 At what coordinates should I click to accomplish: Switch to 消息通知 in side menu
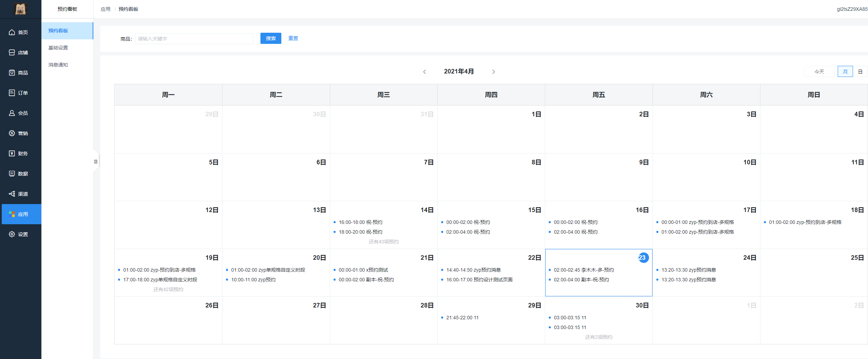point(57,65)
